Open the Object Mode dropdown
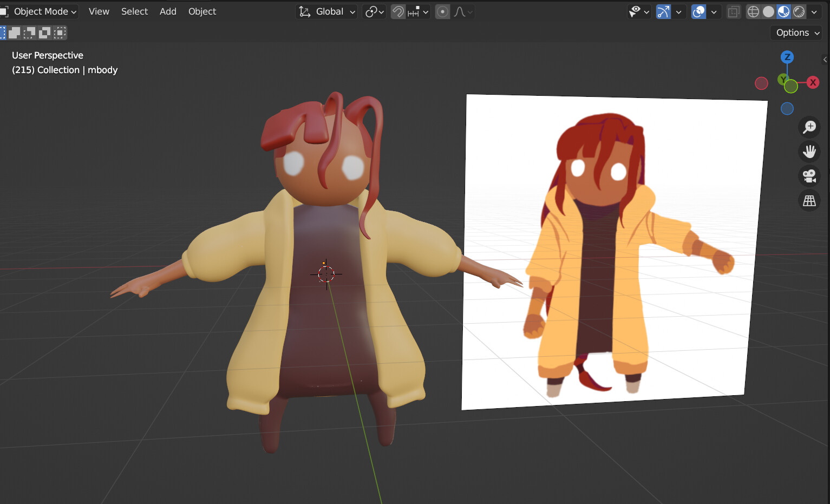The image size is (830, 504). tap(38, 11)
